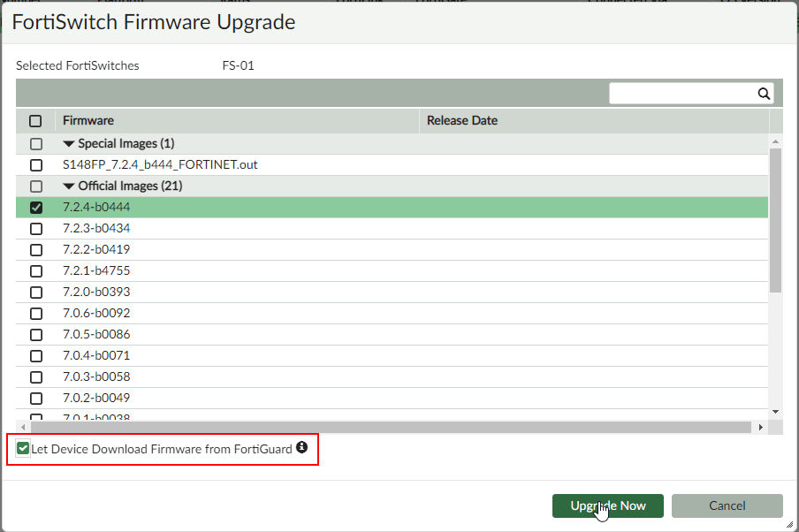Select the 7.0.5-b0086 checkbox
Viewport: 799px width, 532px height.
pos(35,335)
